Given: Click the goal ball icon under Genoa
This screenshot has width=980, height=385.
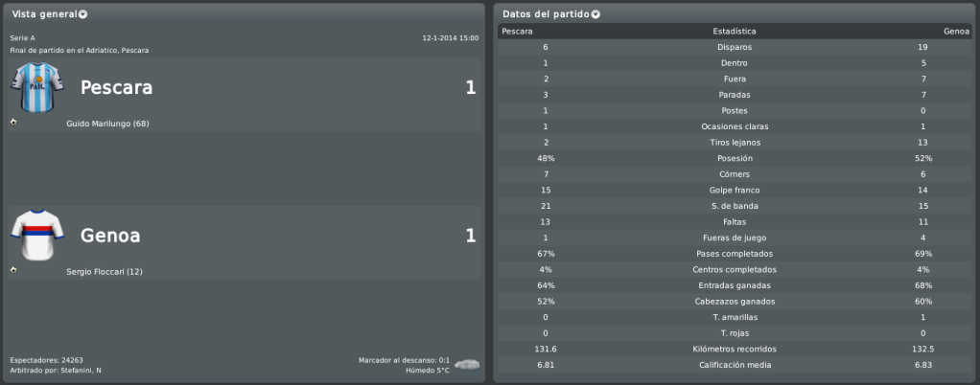Looking at the screenshot, I should [13, 270].
